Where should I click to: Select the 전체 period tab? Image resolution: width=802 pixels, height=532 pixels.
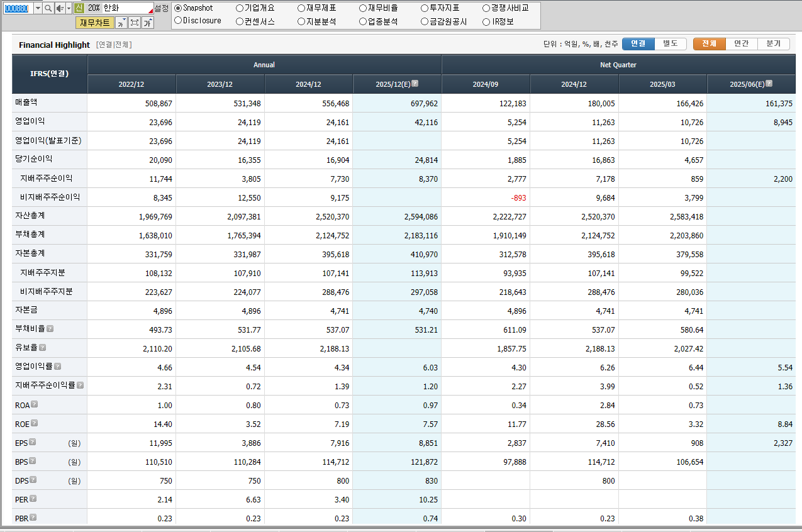(x=710, y=44)
